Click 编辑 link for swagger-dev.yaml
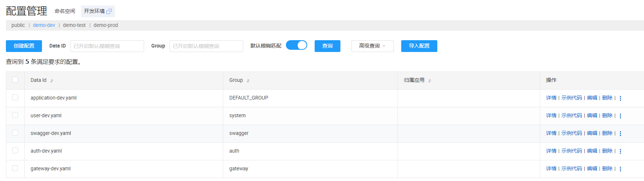Screen dimensions: 644x181 pos(592,133)
